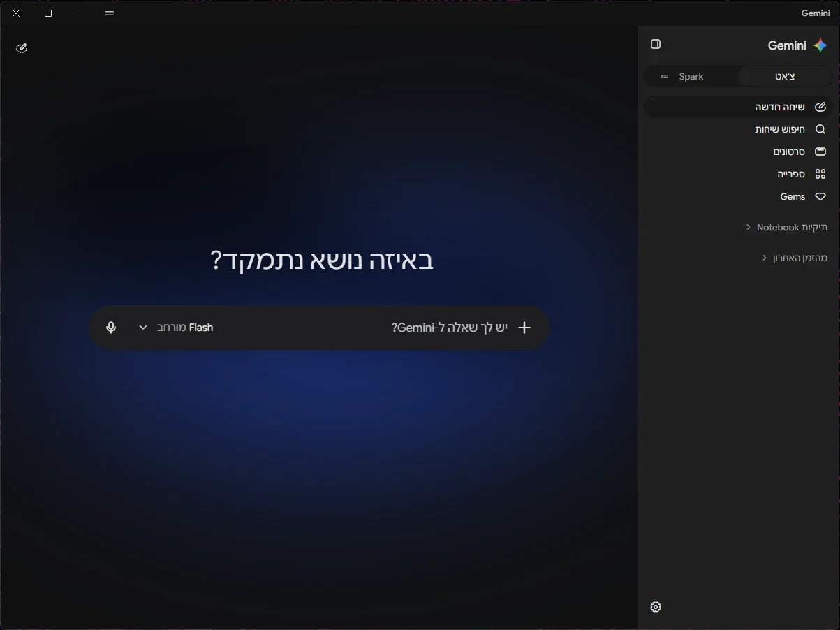
Task: Click the microphone icon for voice input
Action: tap(111, 328)
